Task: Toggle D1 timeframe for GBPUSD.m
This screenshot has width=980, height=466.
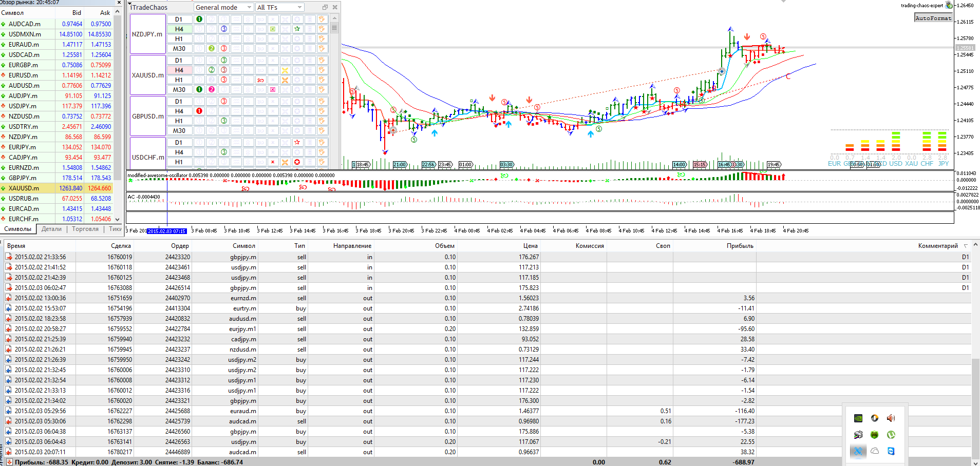Action: click(x=179, y=101)
